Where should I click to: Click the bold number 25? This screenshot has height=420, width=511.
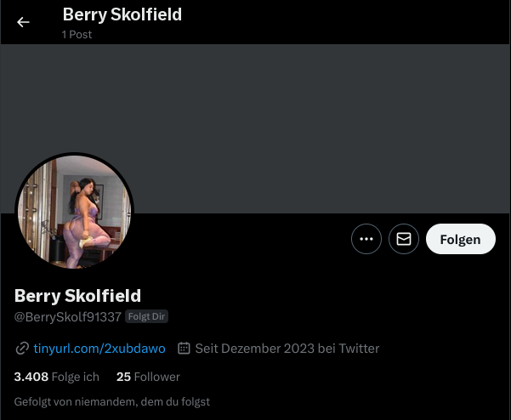click(123, 377)
